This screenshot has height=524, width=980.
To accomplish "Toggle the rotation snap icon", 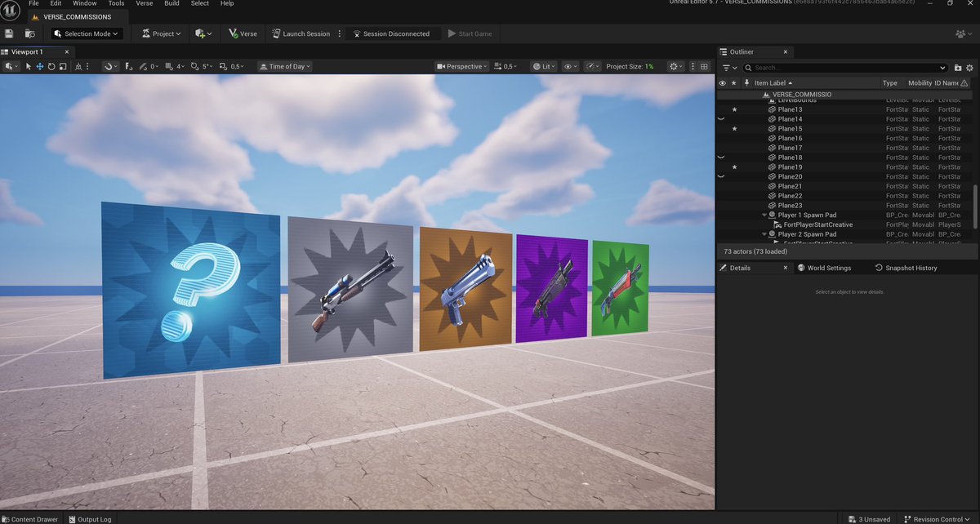I will (194, 66).
